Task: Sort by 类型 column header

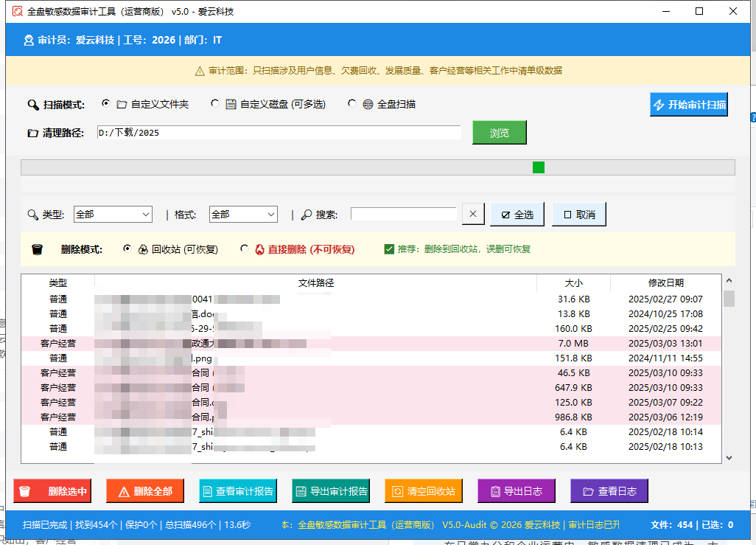Action: (58, 283)
